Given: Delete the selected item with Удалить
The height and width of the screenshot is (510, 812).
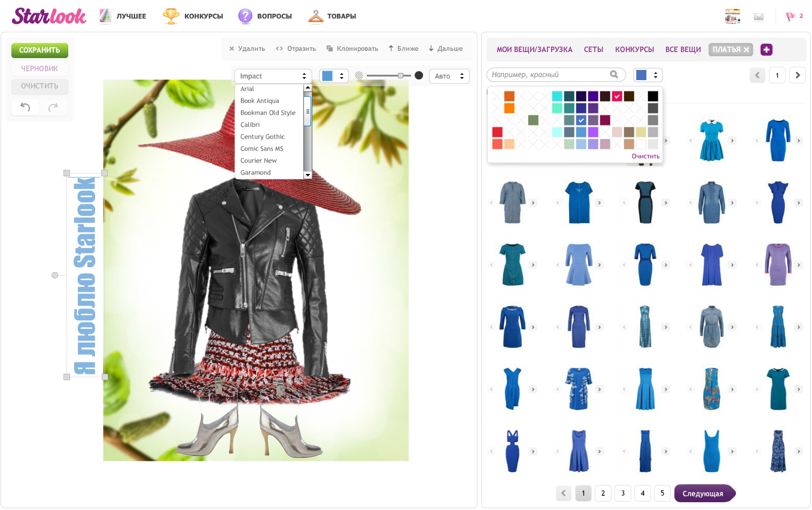Looking at the screenshot, I should point(247,48).
